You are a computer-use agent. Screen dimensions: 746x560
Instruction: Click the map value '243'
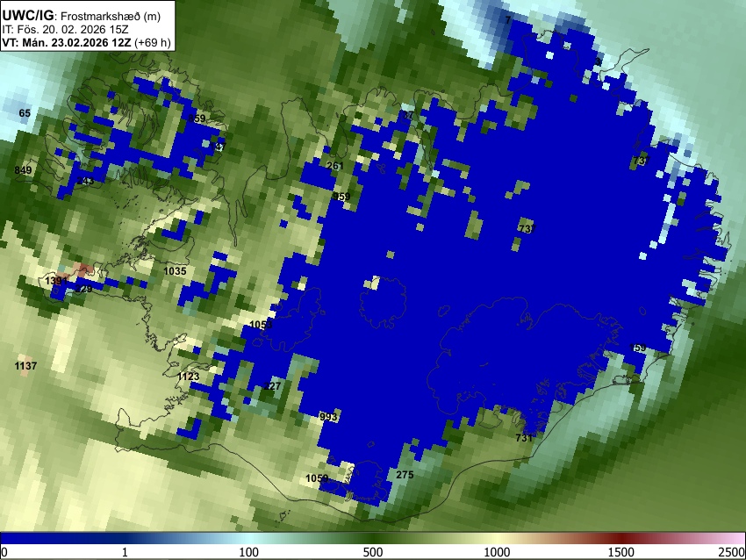point(85,181)
